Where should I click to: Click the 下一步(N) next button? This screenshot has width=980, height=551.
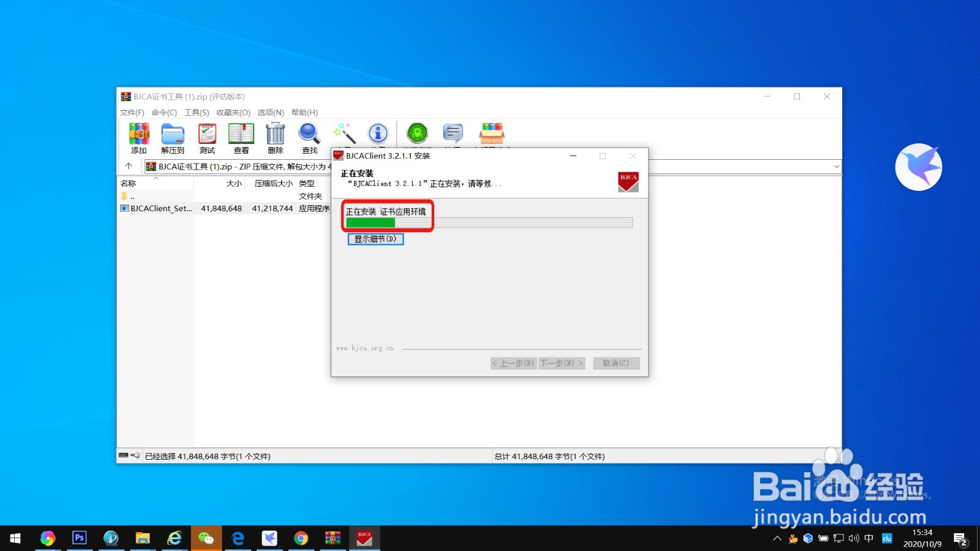tap(562, 363)
